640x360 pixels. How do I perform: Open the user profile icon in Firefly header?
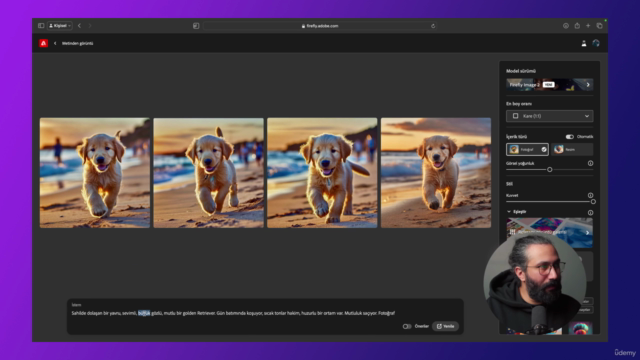click(584, 43)
